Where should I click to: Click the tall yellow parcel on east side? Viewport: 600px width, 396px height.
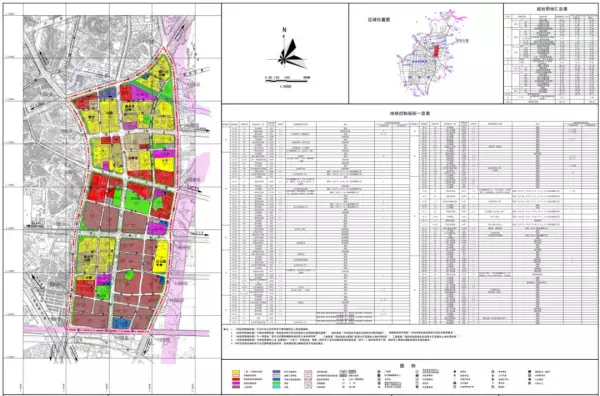[x=161, y=257]
